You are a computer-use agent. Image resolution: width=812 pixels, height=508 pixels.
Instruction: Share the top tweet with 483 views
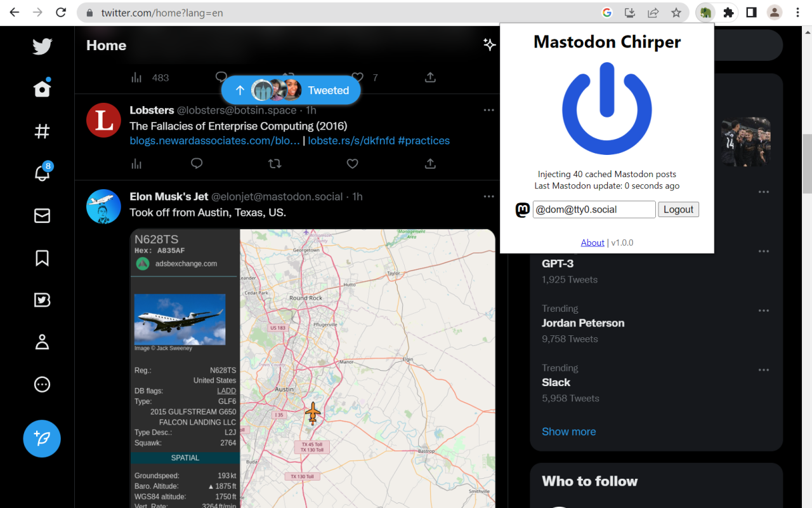tap(430, 77)
